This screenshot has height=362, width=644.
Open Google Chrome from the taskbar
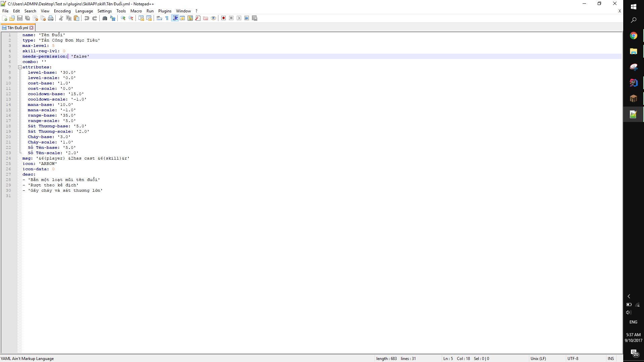633,36
